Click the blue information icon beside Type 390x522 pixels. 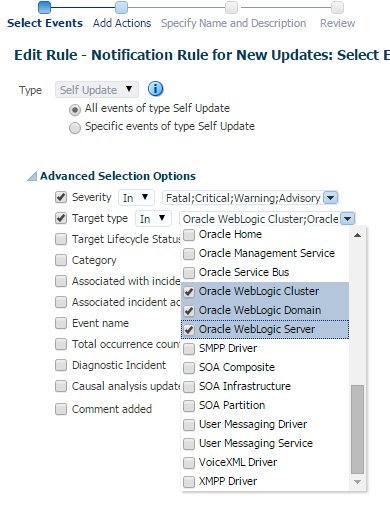[x=155, y=89]
